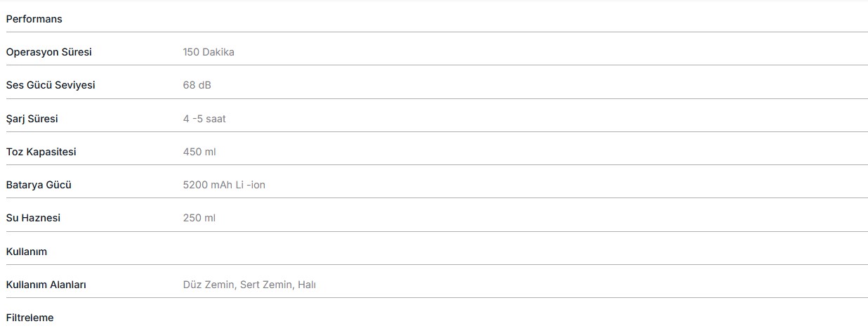Select the Toz Kapasitesi label

click(x=41, y=152)
